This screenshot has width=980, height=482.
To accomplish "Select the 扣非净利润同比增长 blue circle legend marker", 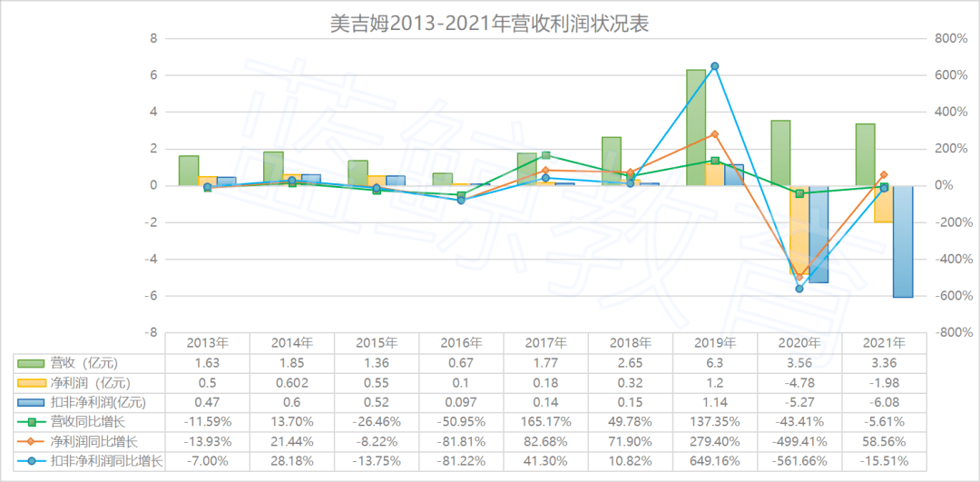I will (31, 461).
